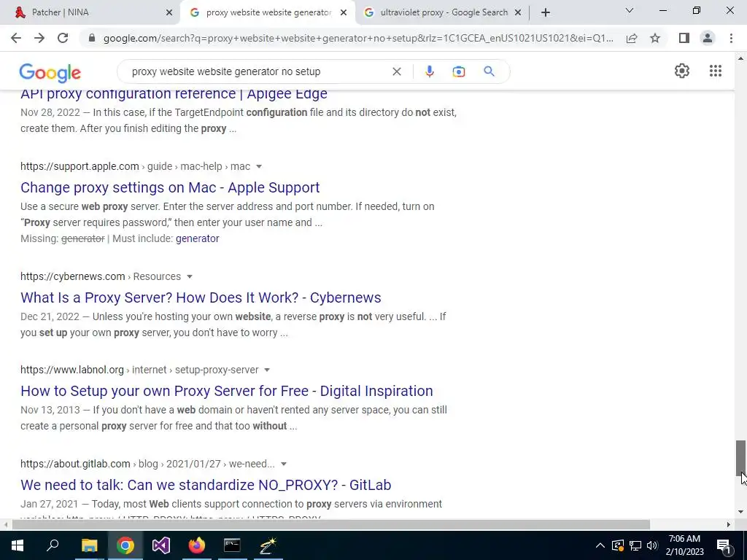Click the vertical scrollbar thumb
Image resolution: width=747 pixels, height=560 pixels.
pyautogui.click(x=740, y=458)
